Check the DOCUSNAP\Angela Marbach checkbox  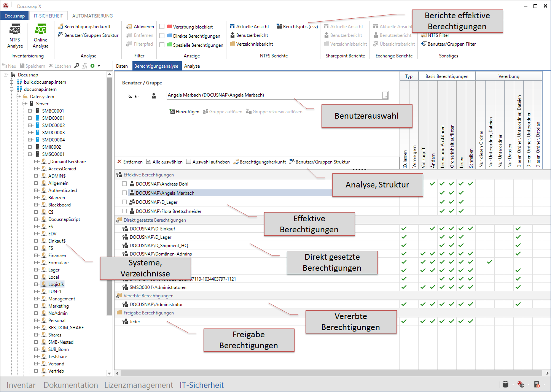click(x=124, y=193)
